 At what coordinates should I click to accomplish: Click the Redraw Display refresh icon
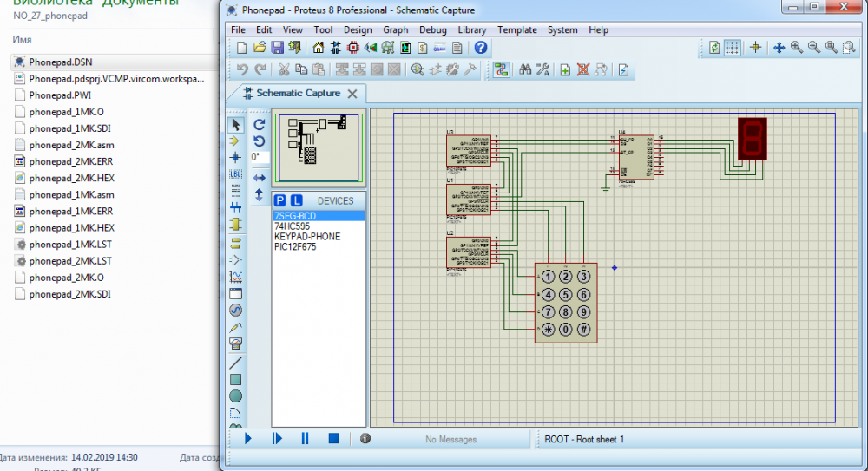(714, 48)
